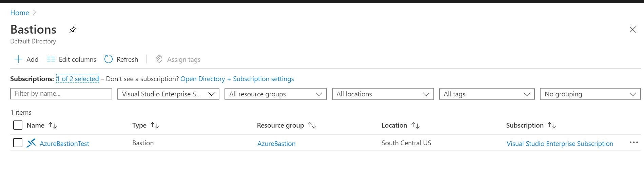Screen dimensions: 644x188
Task: Click the 'South Central US' location cell
Action: coord(406,143)
